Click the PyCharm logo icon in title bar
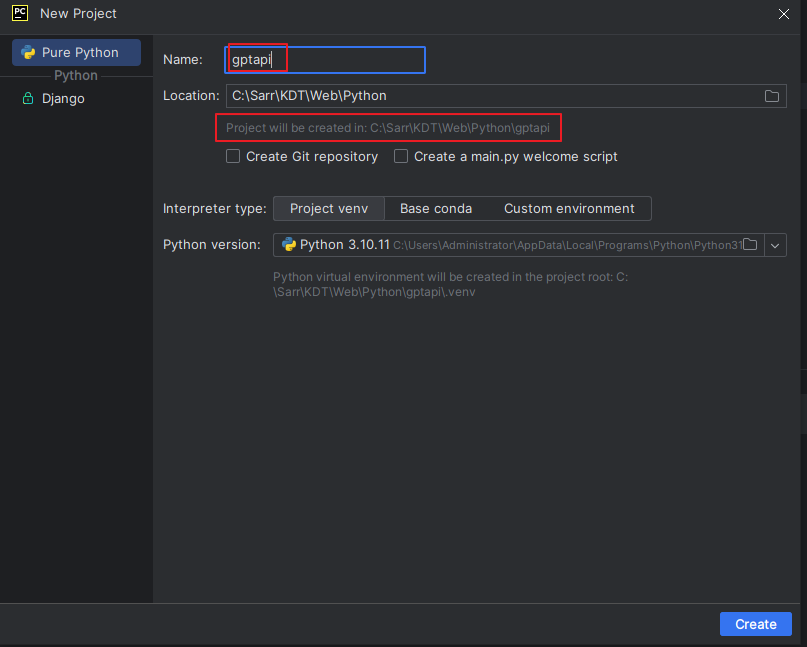 [20, 13]
